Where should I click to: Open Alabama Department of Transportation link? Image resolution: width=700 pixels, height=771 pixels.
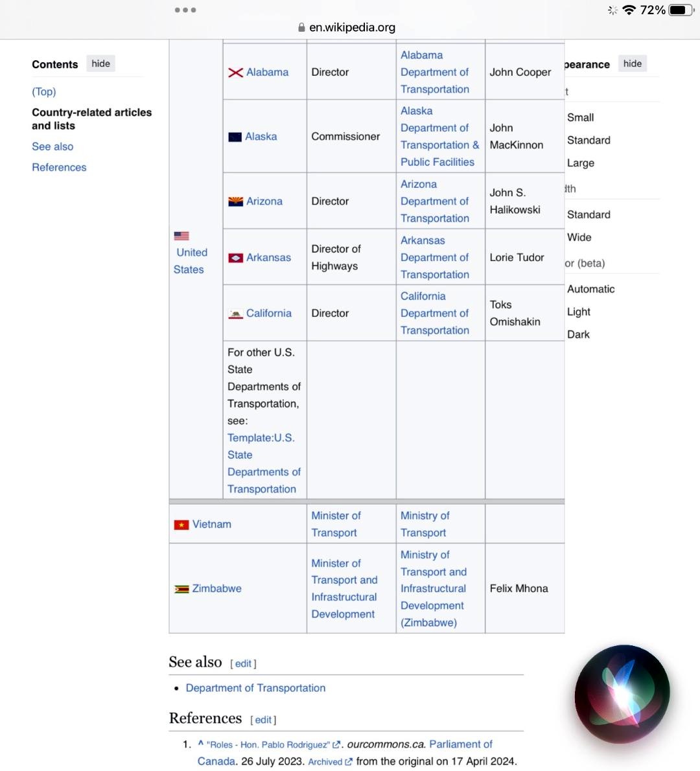435,73
